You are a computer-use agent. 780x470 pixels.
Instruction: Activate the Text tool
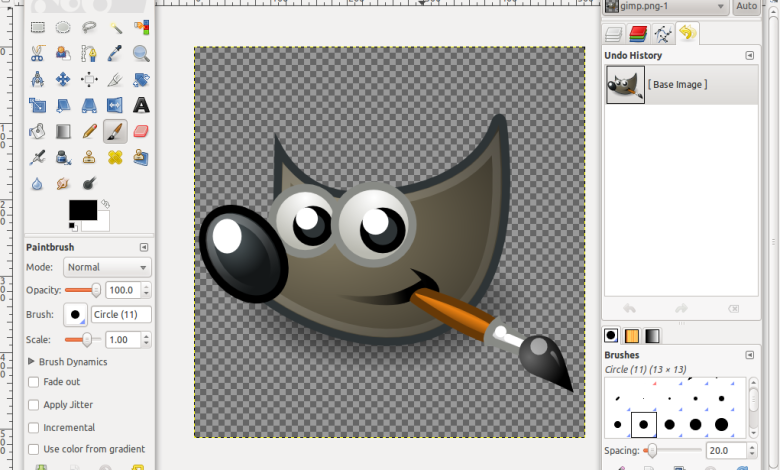(x=141, y=105)
